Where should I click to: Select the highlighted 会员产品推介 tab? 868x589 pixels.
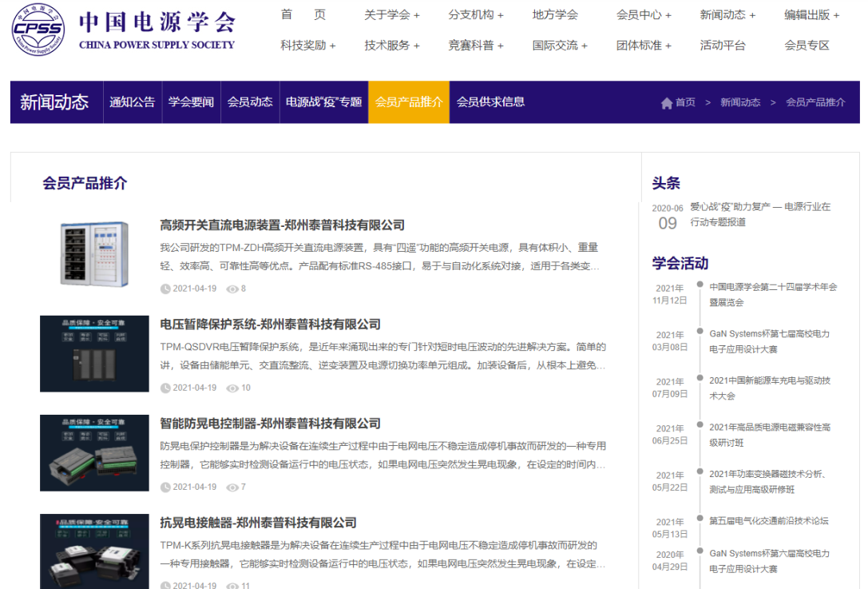coord(409,102)
